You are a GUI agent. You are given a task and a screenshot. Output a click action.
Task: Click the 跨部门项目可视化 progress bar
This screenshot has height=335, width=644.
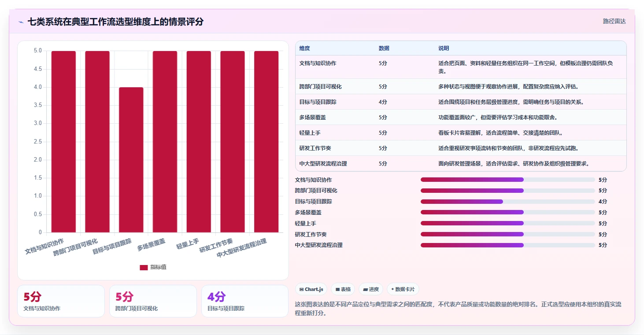(508, 191)
